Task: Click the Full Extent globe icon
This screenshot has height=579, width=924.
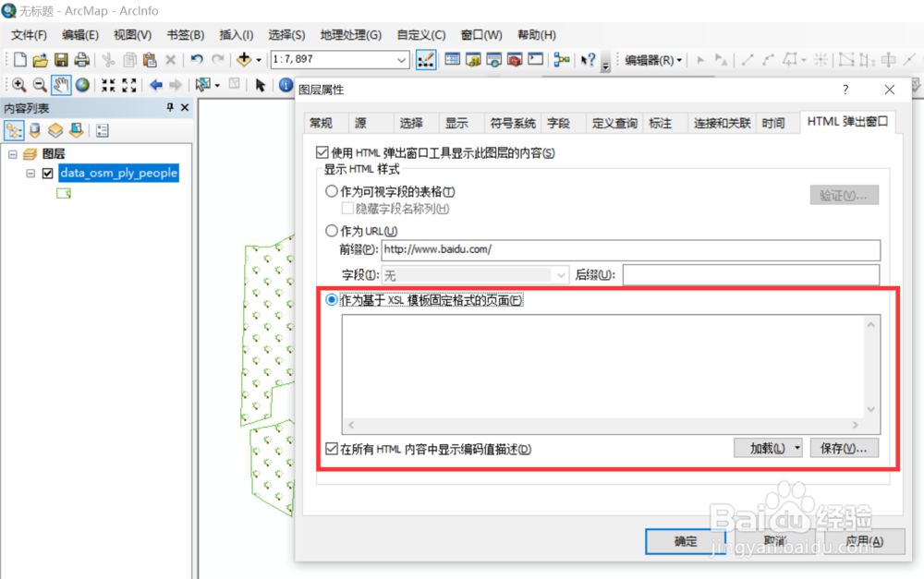Action: 82,85
